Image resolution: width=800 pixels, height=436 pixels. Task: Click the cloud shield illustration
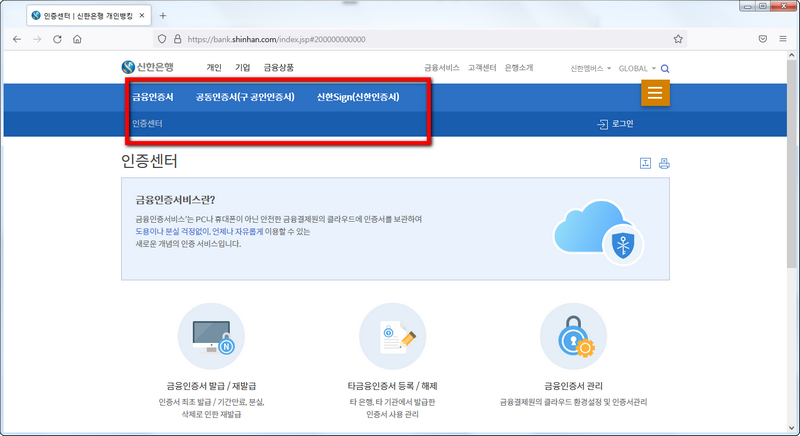(x=598, y=232)
